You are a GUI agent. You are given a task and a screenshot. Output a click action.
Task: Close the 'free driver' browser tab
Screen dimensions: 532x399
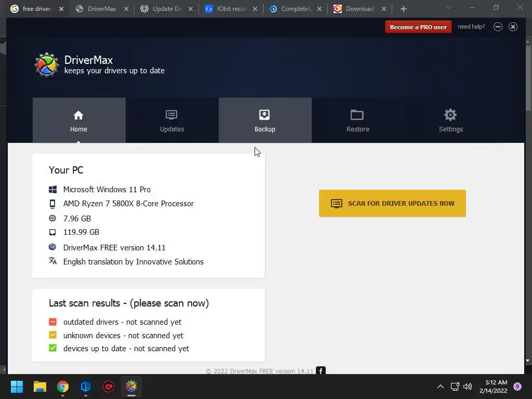[61, 9]
